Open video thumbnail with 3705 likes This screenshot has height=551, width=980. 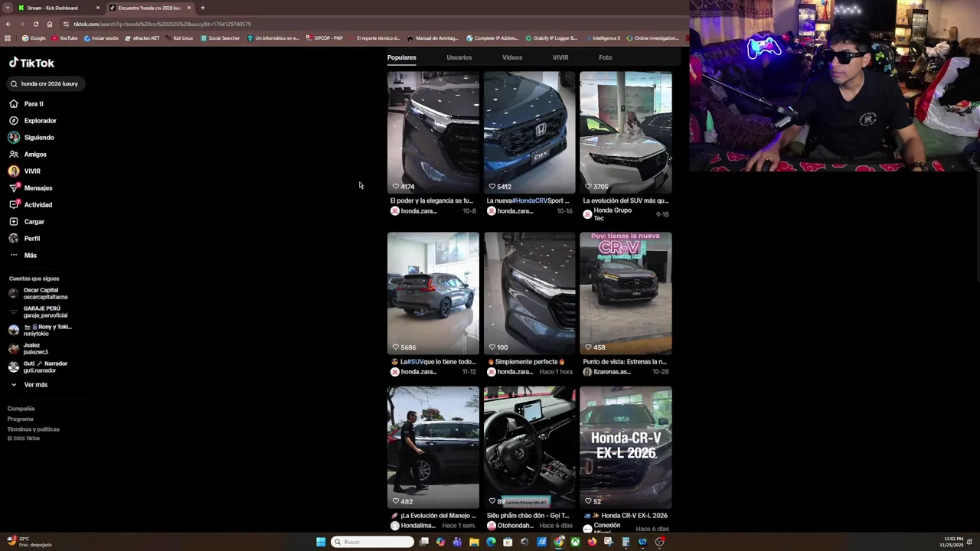point(626,132)
